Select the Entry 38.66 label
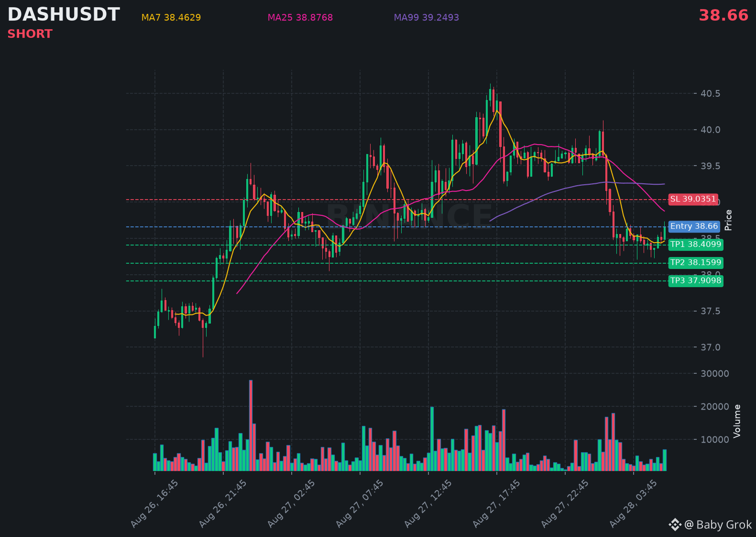The image size is (756, 537). pyautogui.click(x=694, y=226)
